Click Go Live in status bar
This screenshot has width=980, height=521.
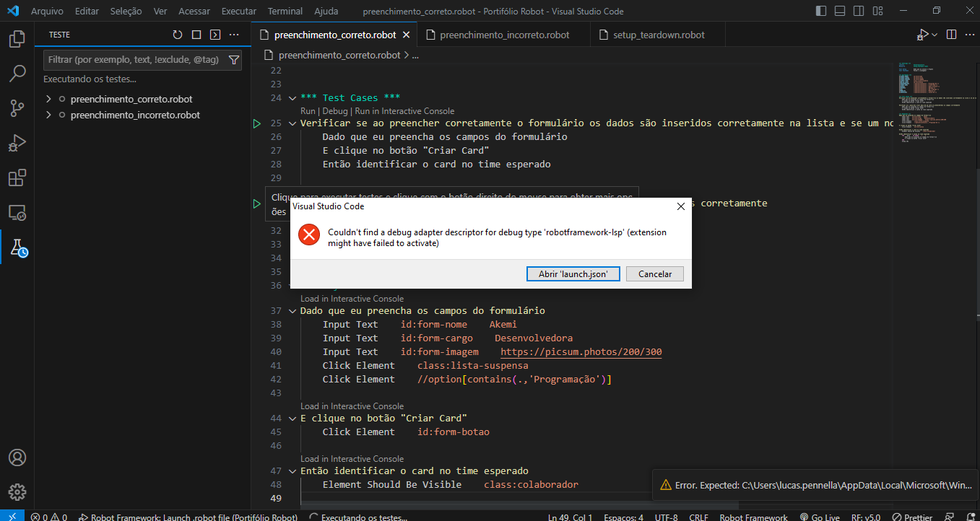click(x=818, y=517)
